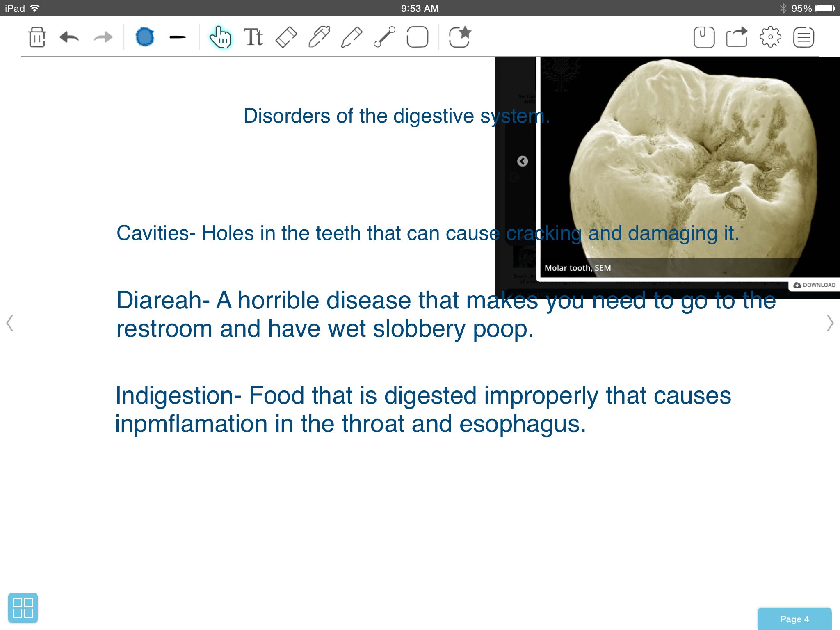
Task: Open the page grid thumbnails view
Action: tap(23, 607)
